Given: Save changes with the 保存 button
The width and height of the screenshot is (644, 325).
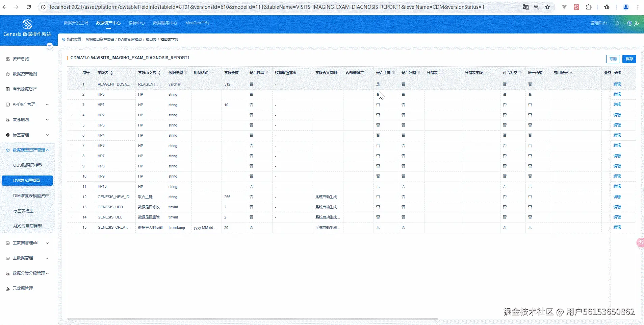Looking at the screenshot, I should coord(629,59).
